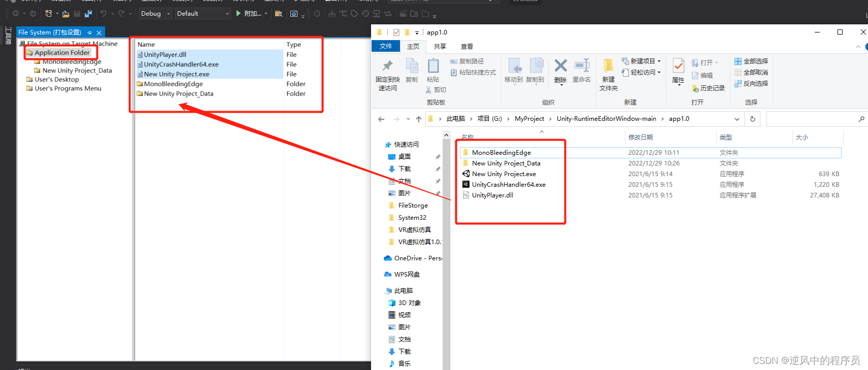The image size is (868, 370).
Task: Click the 重命名 rename icon
Action: pos(582,65)
